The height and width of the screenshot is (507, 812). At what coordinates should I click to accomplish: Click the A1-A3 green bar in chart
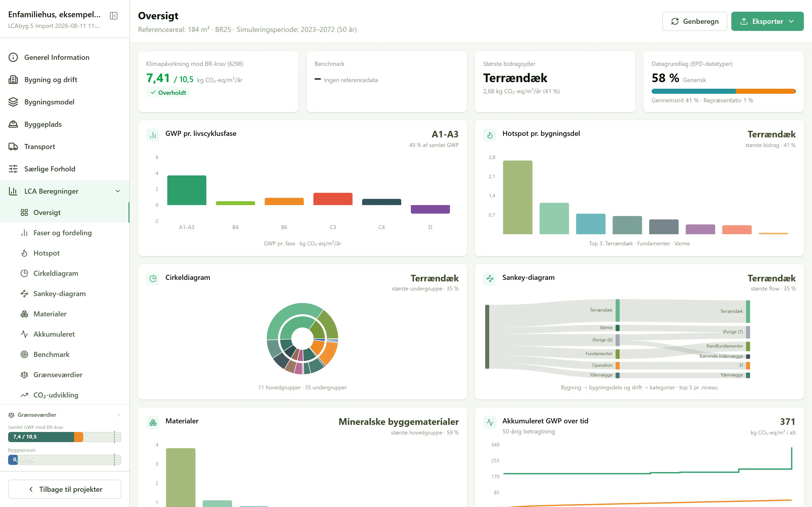(x=187, y=190)
